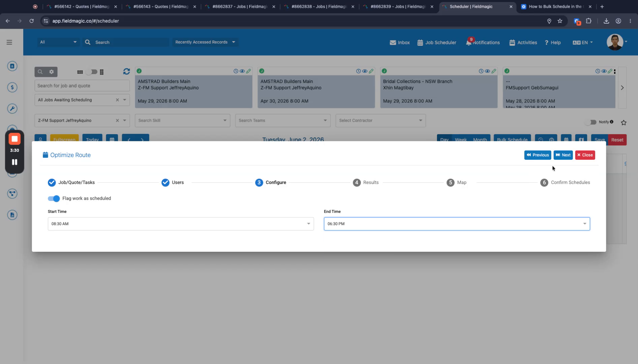Open the Select Contractor dropdown

[380, 120]
